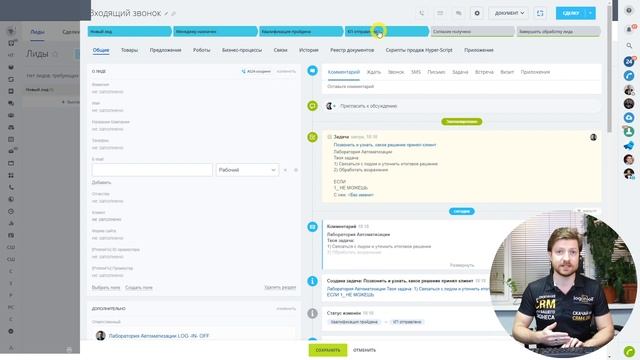
Task: Switch to the Общие tab
Action: 101,50
